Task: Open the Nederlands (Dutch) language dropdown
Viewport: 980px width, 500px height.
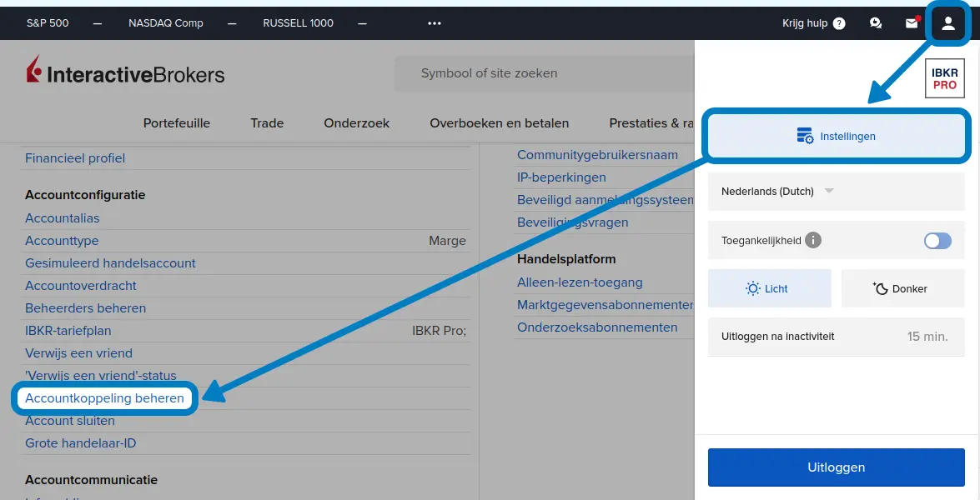Action: pos(777,191)
